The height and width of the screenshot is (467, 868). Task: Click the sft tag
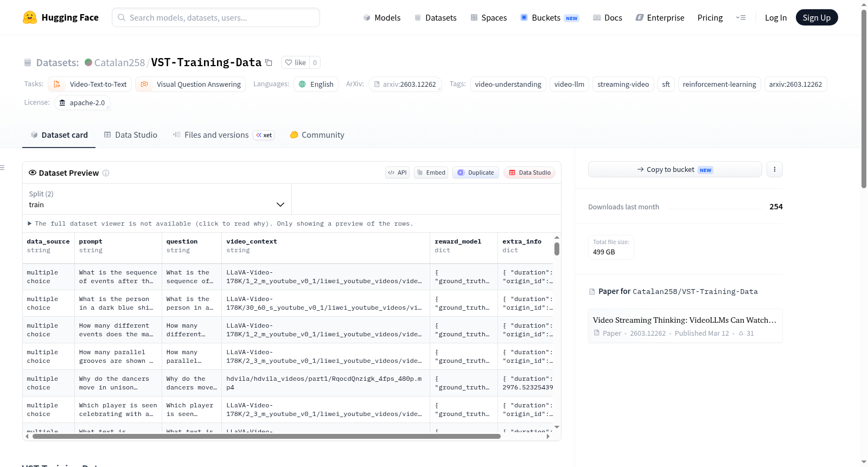click(x=666, y=84)
